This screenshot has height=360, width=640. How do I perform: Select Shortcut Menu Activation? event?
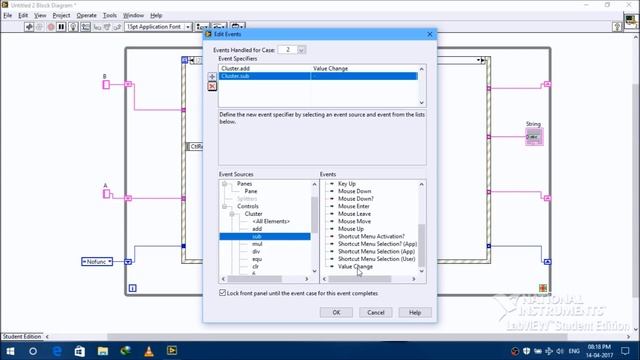pos(371,236)
